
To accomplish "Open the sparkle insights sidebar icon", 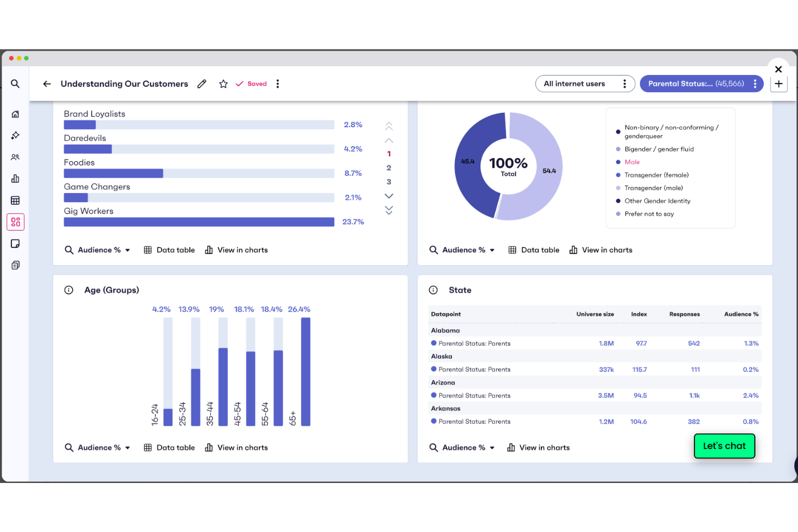I will (x=15, y=135).
